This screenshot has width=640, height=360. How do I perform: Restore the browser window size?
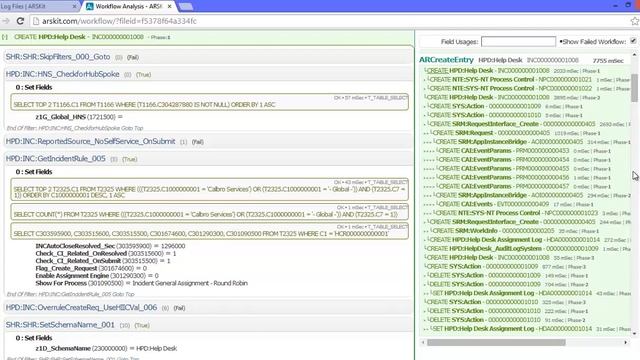(x=628, y=5)
